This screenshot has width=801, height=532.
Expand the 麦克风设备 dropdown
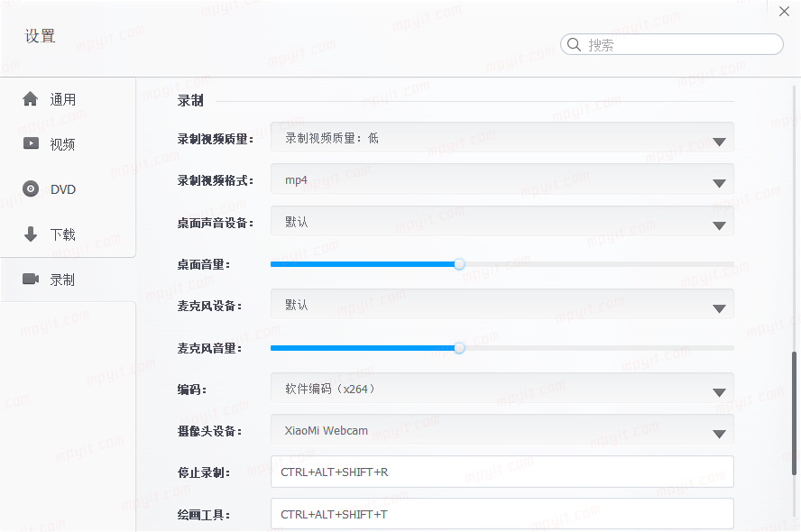coord(502,304)
